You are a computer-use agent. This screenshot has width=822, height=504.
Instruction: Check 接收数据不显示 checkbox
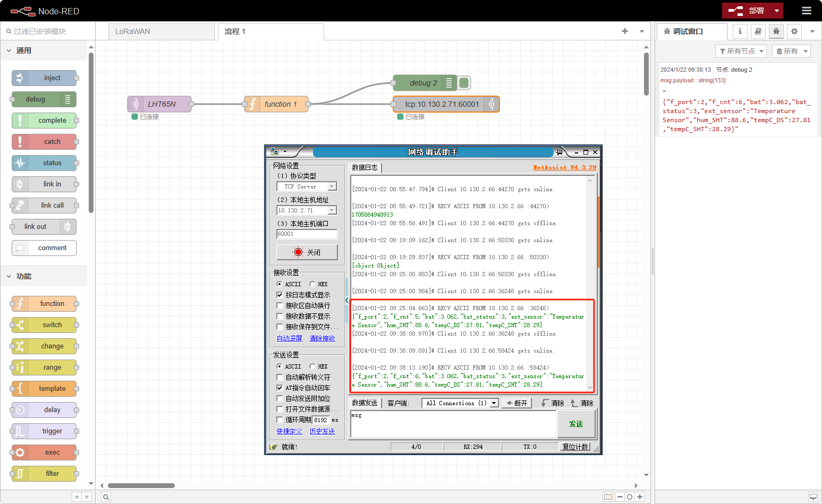pyautogui.click(x=279, y=316)
